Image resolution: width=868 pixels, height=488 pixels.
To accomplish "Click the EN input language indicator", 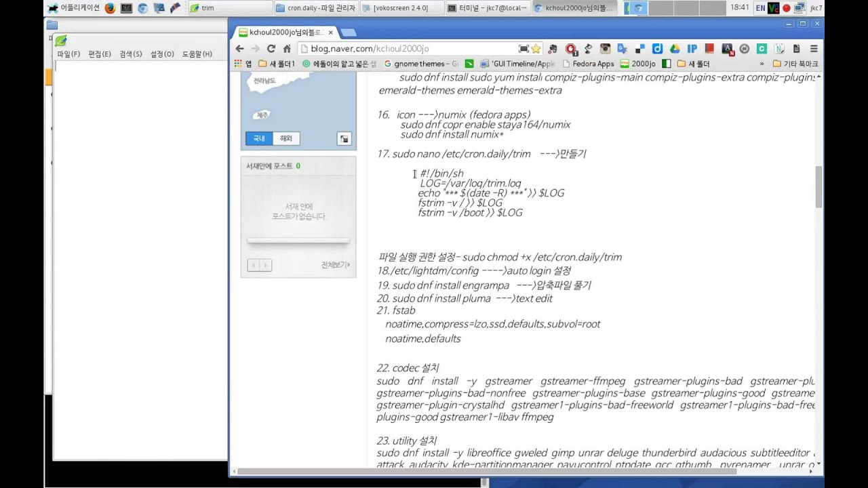I will tap(760, 8).
